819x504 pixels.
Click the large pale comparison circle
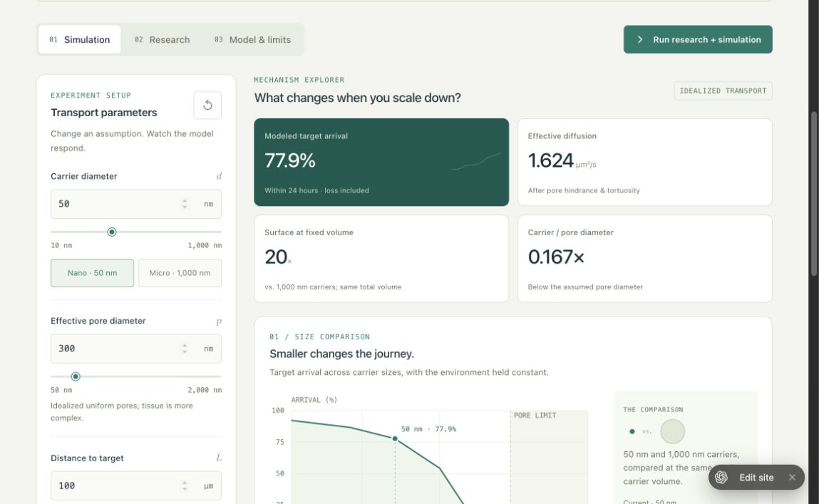pos(672,431)
